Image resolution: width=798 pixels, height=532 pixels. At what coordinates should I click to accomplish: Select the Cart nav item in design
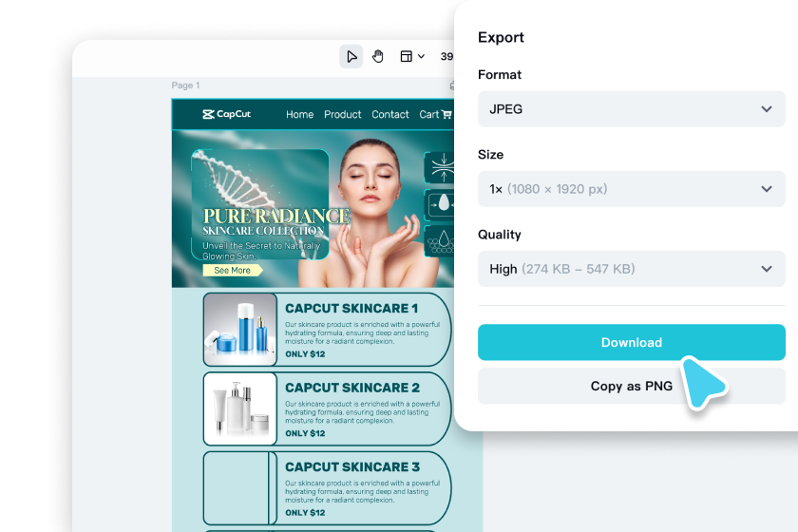click(x=428, y=115)
